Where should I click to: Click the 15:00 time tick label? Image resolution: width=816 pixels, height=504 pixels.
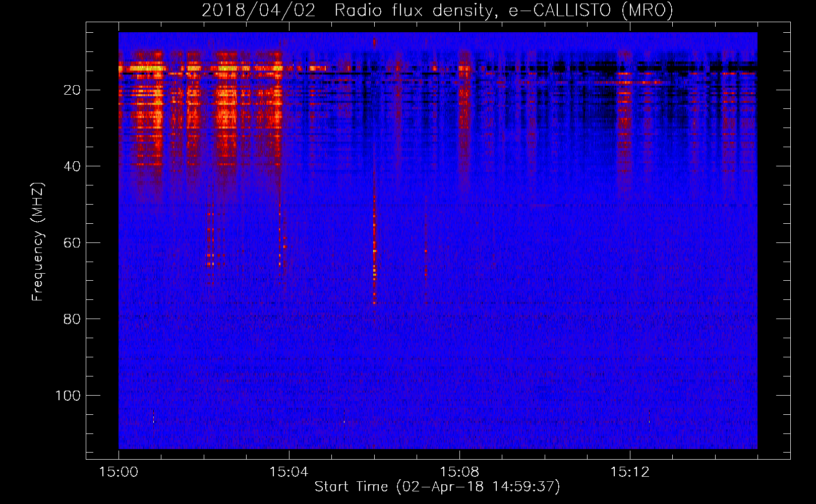click(119, 472)
